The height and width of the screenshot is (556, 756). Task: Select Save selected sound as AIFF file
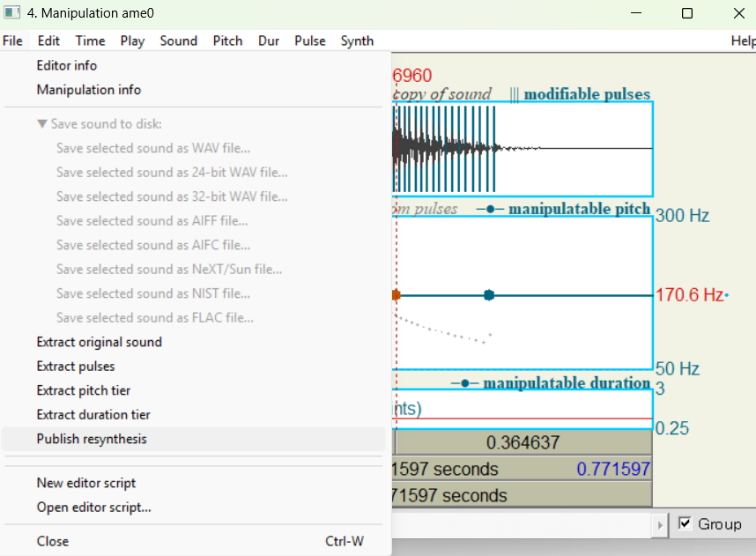[x=193, y=221]
